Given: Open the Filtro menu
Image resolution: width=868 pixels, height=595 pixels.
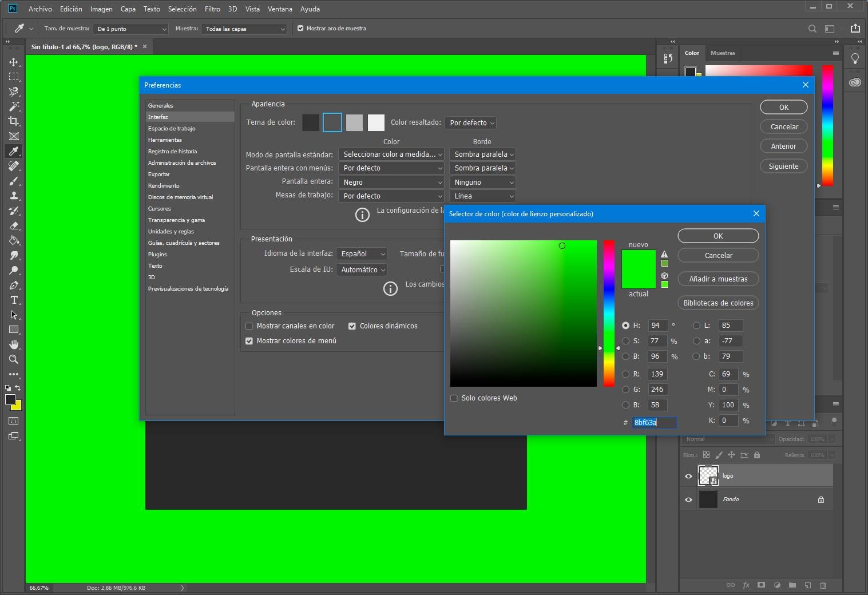Looking at the screenshot, I should click(x=212, y=9).
